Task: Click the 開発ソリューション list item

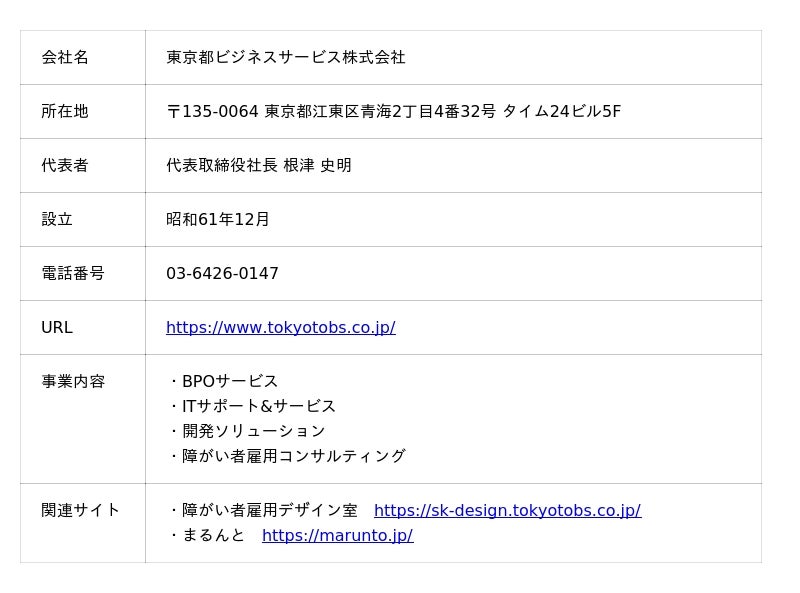Action: click(253, 432)
